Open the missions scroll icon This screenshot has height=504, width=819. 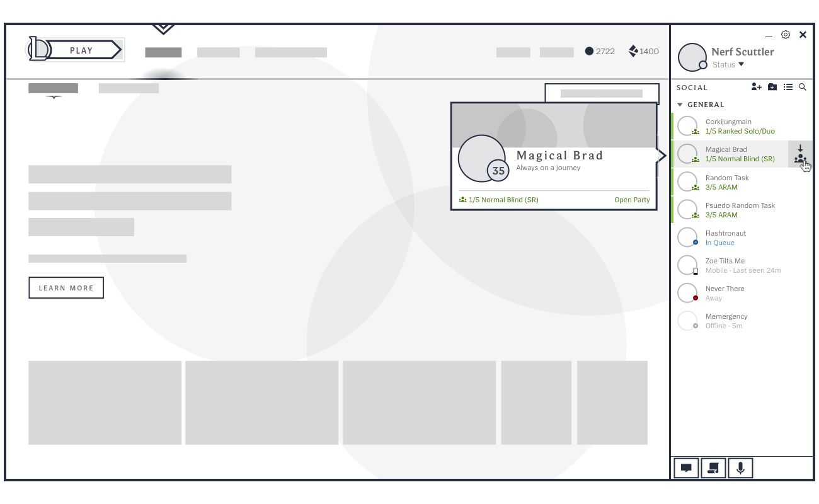coord(713,468)
